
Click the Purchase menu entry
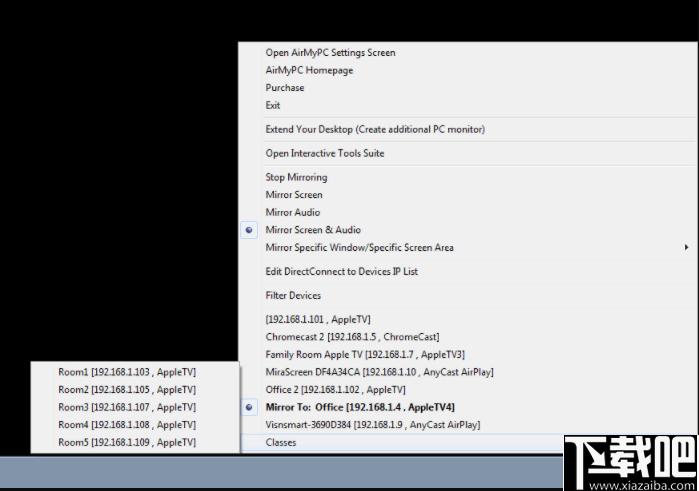pyautogui.click(x=285, y=88)
